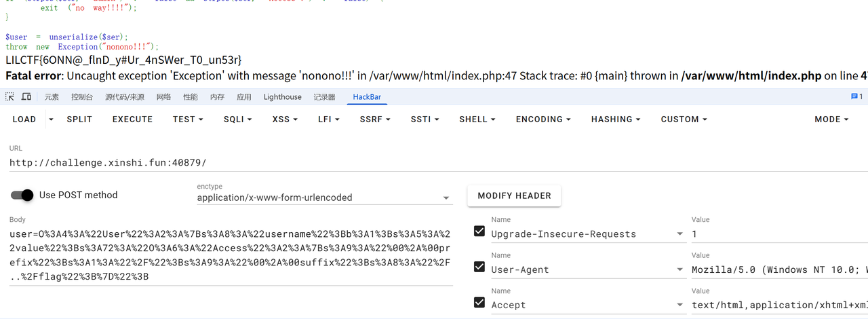Toggle the Use POST method switch

pos(22,195)
